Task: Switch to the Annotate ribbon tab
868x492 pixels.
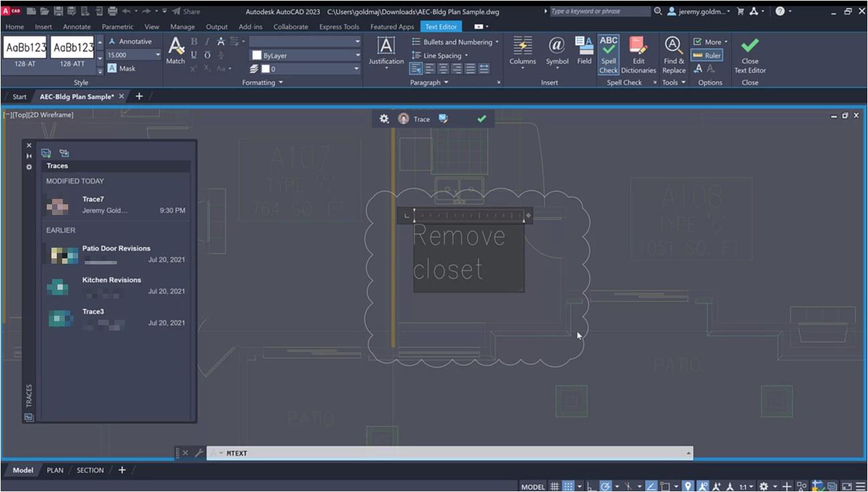Action: (x=77, y=27)
